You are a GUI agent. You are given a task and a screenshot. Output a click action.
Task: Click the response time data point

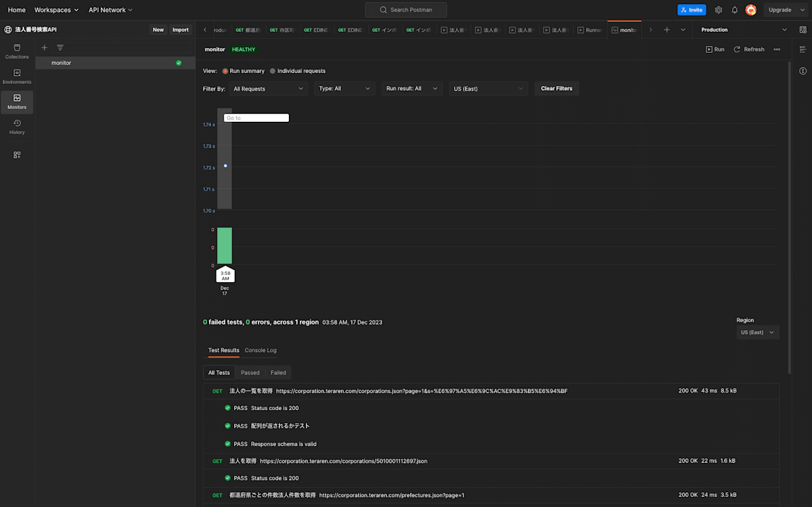point(225,166)
